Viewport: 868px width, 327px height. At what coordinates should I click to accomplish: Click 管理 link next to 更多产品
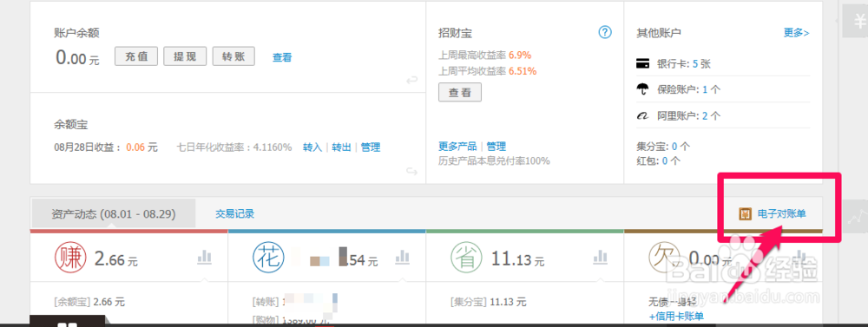click(x=496, y=147)
